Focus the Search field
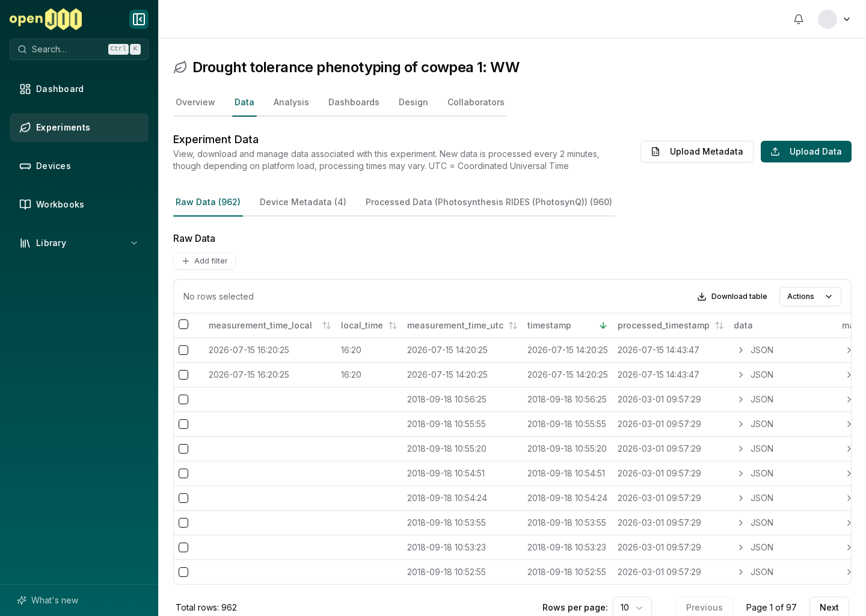This screenshot has width=866, height=616. click(x=79, y=49)
